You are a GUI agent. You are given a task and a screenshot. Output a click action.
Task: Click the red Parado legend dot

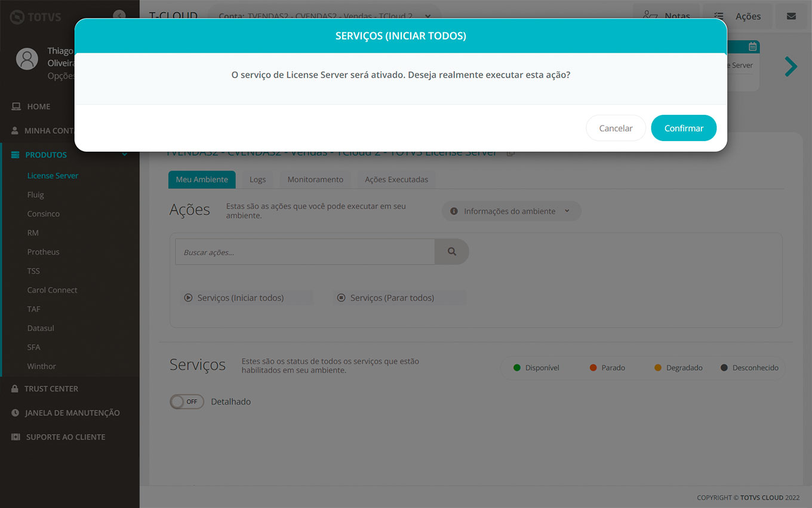(593, 368)
